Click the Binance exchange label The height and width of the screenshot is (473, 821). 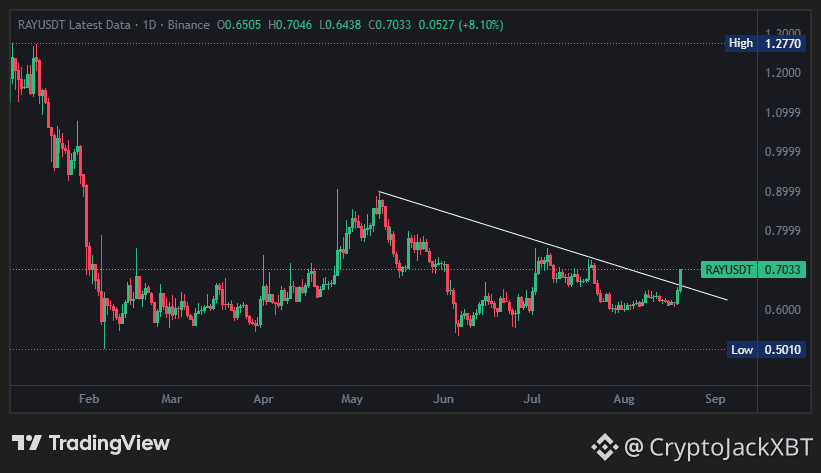coord(188,25)
